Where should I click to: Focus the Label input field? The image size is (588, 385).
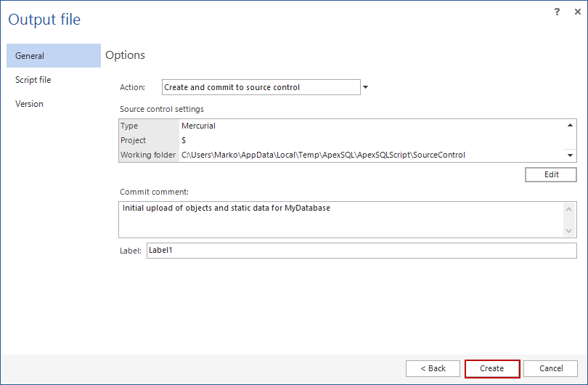361,251
